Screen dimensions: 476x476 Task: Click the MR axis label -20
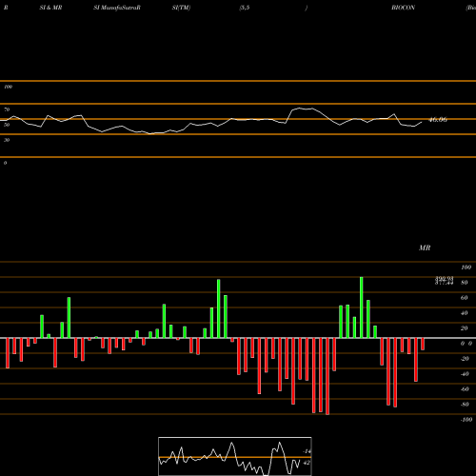(465, 359)
